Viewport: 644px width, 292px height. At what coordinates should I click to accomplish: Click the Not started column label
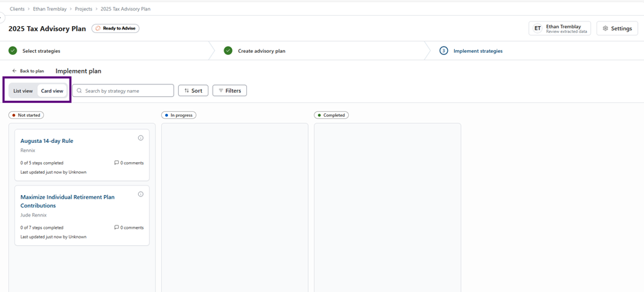[26, 115]
